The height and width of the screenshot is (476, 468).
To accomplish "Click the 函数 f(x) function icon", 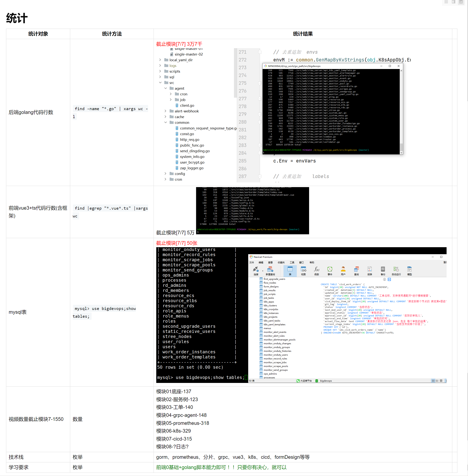I will click(317, 269).
